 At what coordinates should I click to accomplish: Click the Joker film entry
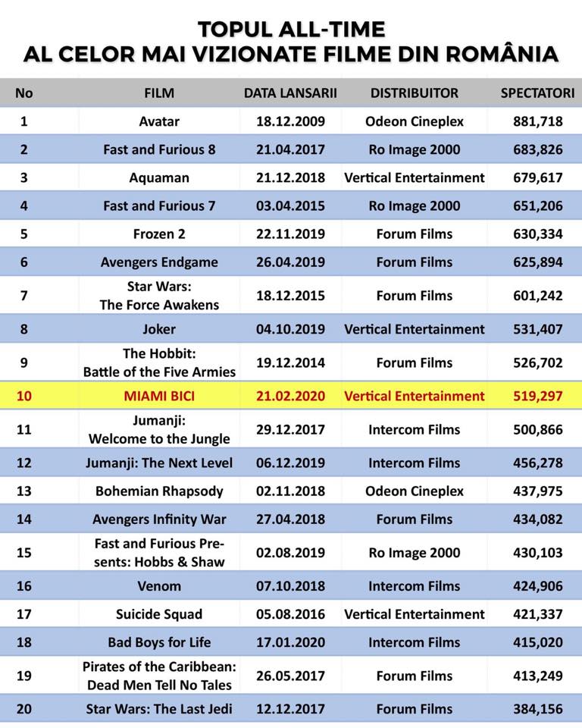pyautogui.click(x=159, y=329)
